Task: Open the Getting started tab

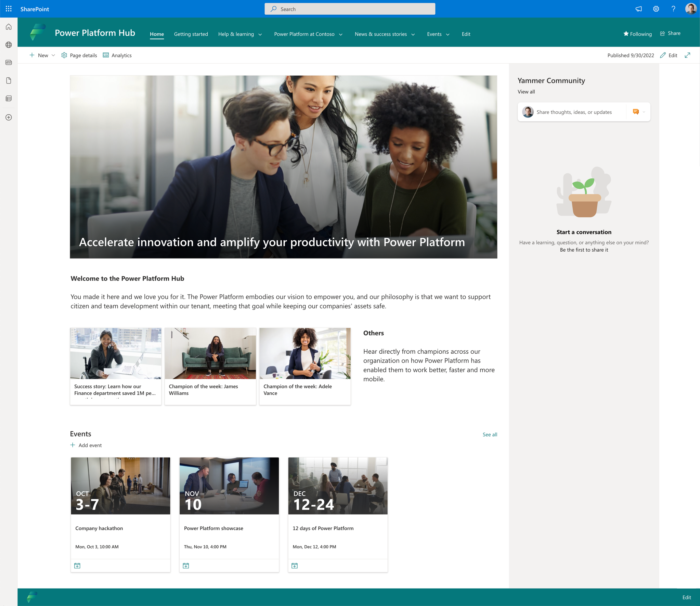Action: pyautogui.click(x=191, y=34)
